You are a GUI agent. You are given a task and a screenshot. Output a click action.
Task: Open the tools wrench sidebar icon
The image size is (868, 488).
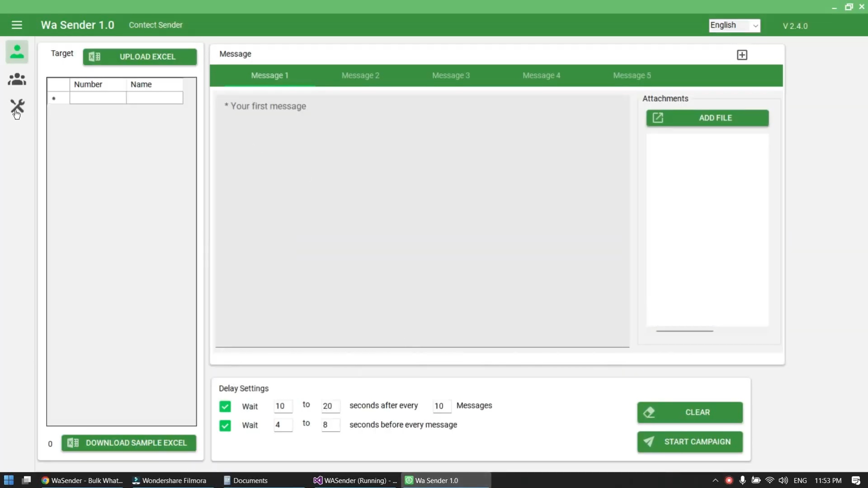point(17,107)
